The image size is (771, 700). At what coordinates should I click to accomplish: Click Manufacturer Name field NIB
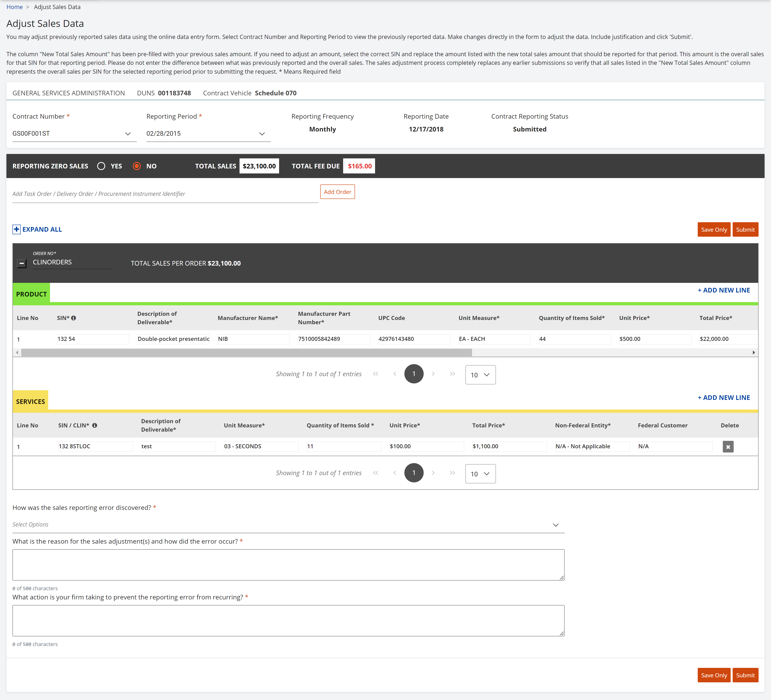tap(254, 339)
